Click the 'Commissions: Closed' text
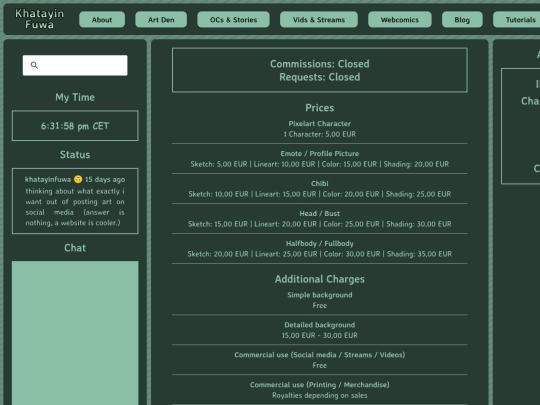Image resolution: width=540 pixels, height=405 pixels. pos(320,64)
